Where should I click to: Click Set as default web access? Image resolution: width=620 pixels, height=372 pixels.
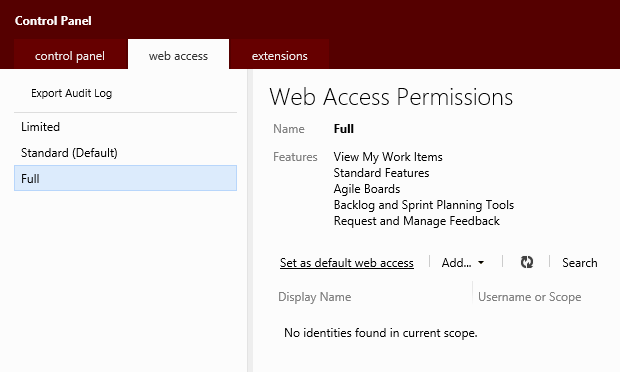[x=347, y=262]
